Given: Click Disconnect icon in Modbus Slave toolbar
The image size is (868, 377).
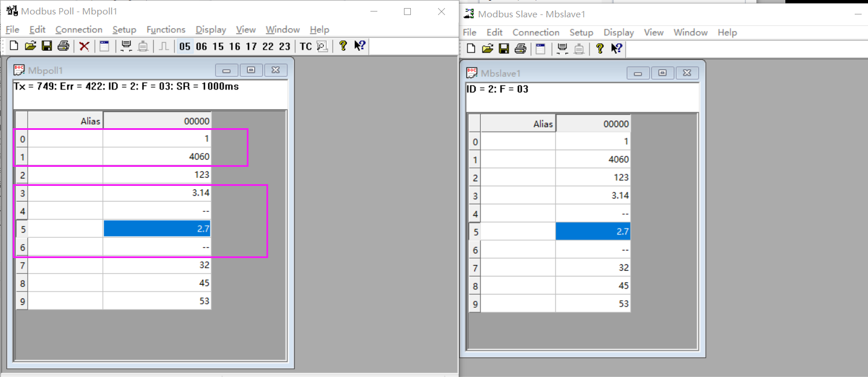Looking at the screenshot, I should tap(578, 48).
